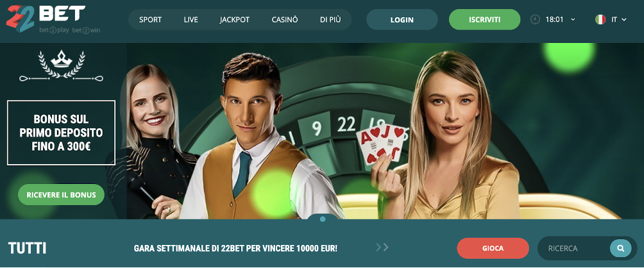This screenshot has height=268, width=644.
Task: Open the CASINÒ menu item
Action: point(285,20)
